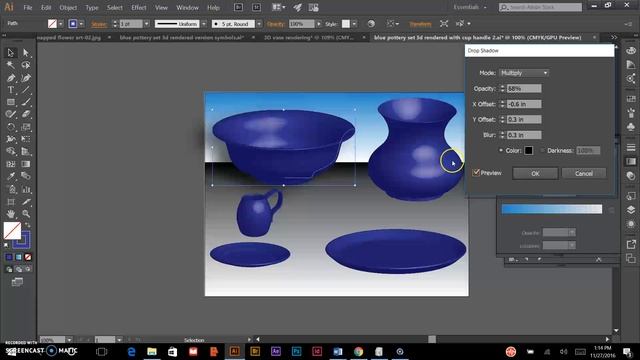This screenshot has width=640, height=360.
Task: Select the Selection tool arrow
Action: pos(11,53)
